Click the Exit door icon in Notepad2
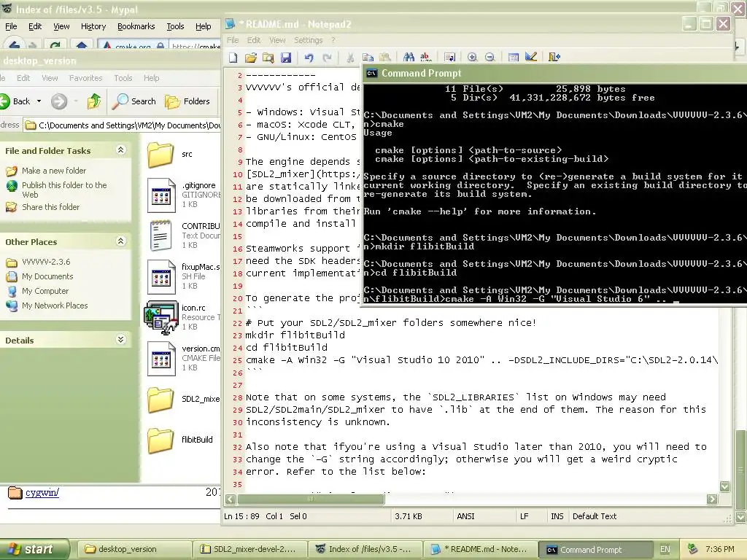Screen dimensions: 747x560 554,58
